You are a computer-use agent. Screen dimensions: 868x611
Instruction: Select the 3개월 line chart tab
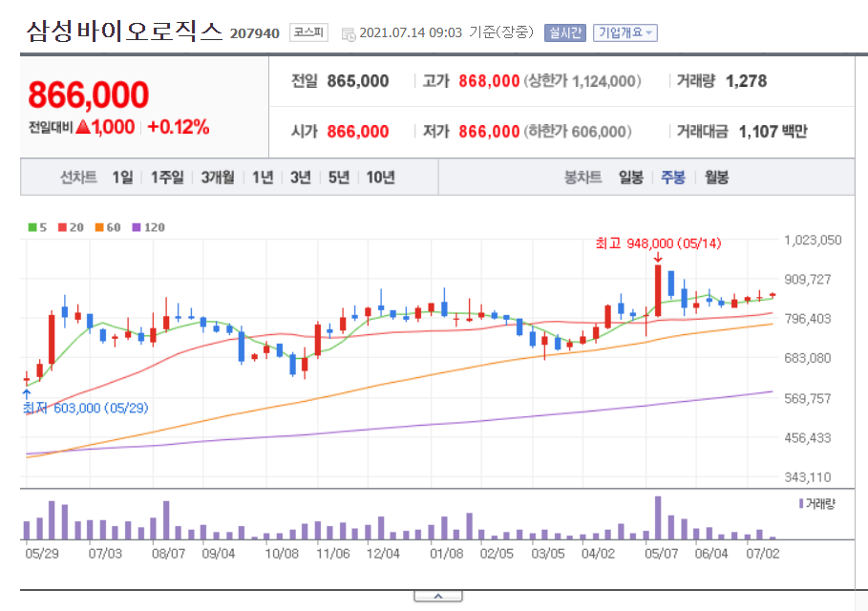click(x=218, y=178)
